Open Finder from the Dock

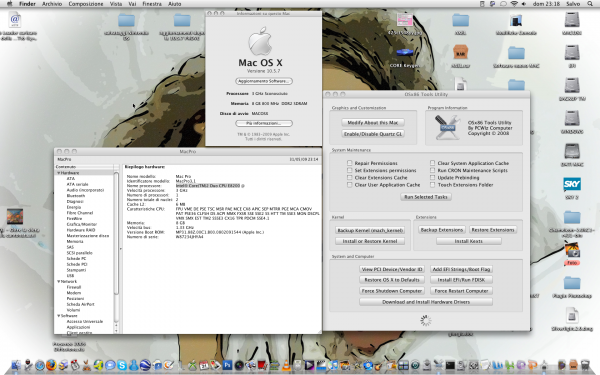[x=16, y=365]
